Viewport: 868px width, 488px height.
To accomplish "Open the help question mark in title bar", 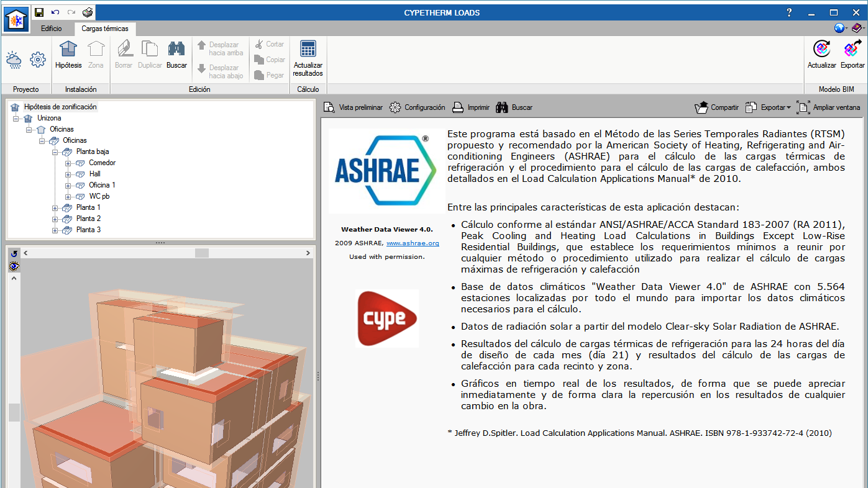I will click(789, 12).
